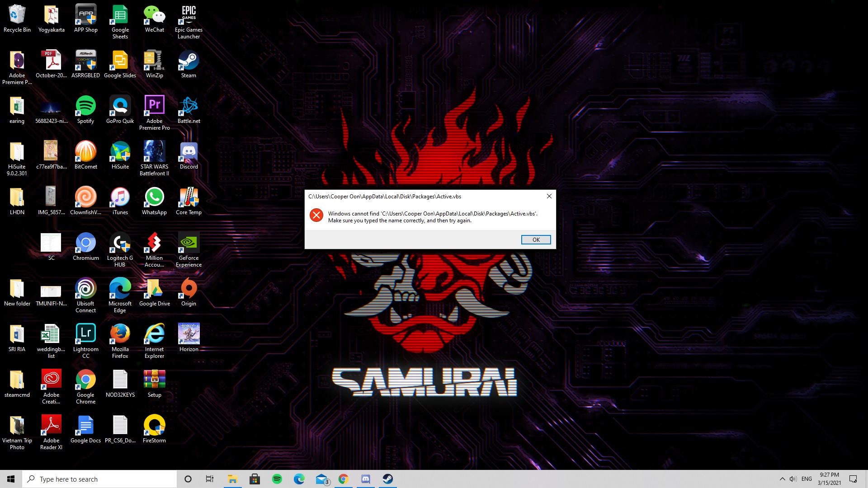This screenshot has height=488, width=868.
Task: Select the Chromium desktop icon
Action: tap(85, 247)
